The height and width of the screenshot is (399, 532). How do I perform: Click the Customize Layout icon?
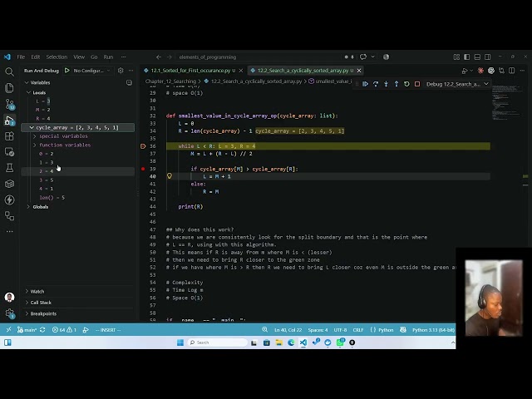[456, 57]
